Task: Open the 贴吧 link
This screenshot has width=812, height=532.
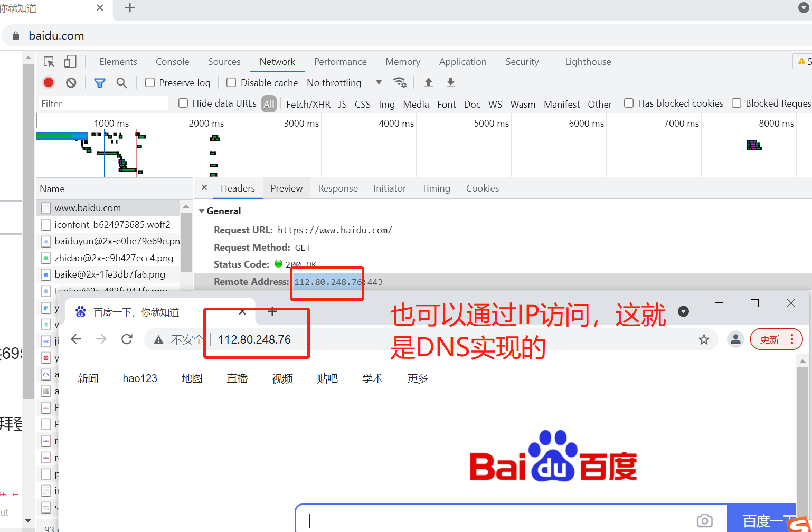Action: [327, 378]
